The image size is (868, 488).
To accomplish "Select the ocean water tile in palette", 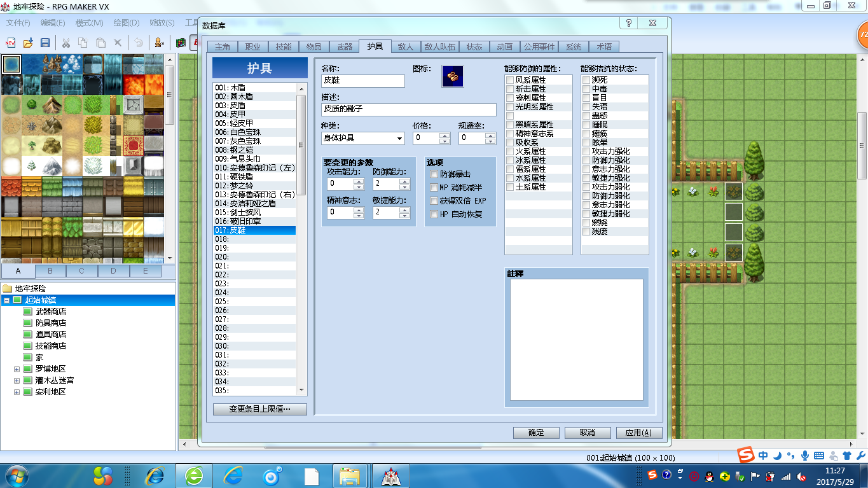I will 11,64.
